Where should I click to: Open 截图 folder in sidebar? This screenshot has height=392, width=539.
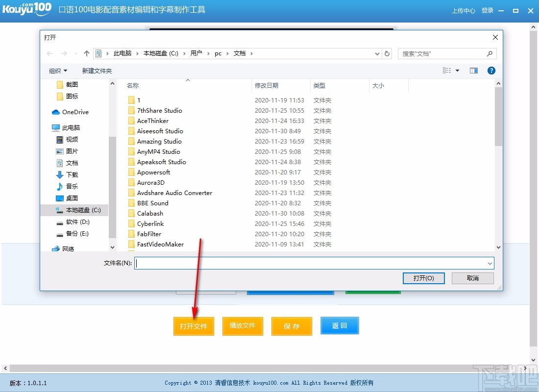pyautogui.click(x=68, y=84)
